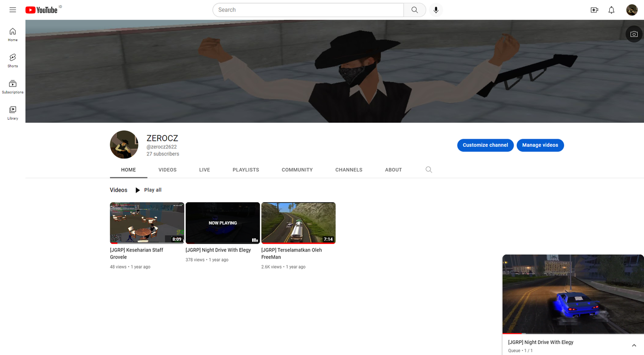
Task: Click the @zerocz2622 handle text
Action: tap(162, 147)
